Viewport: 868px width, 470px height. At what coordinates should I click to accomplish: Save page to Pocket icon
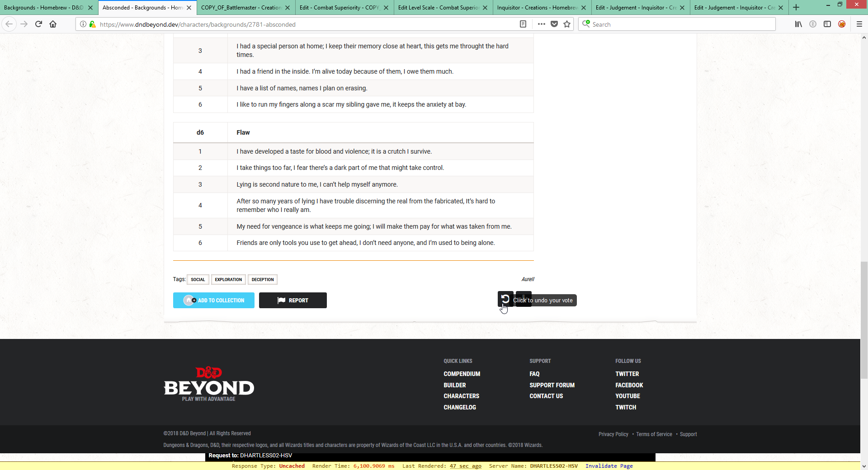tap(554, 24)
